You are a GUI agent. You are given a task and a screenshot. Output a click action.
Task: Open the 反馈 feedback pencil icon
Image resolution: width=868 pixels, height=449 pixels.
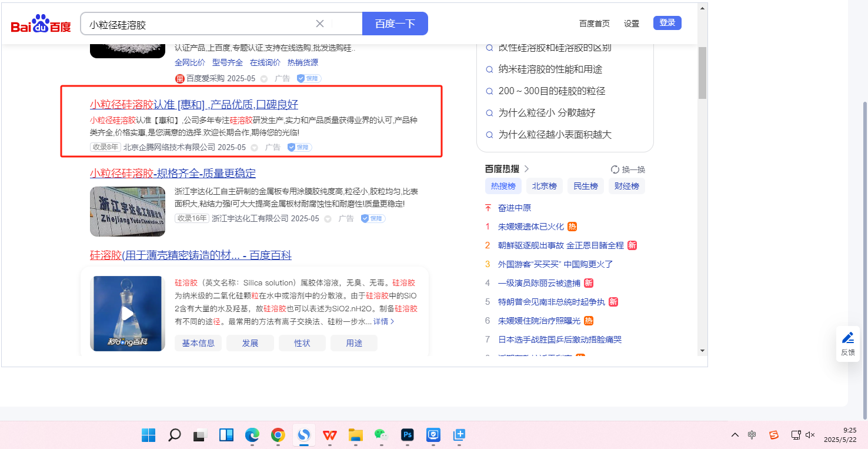[x=847, y=338]
